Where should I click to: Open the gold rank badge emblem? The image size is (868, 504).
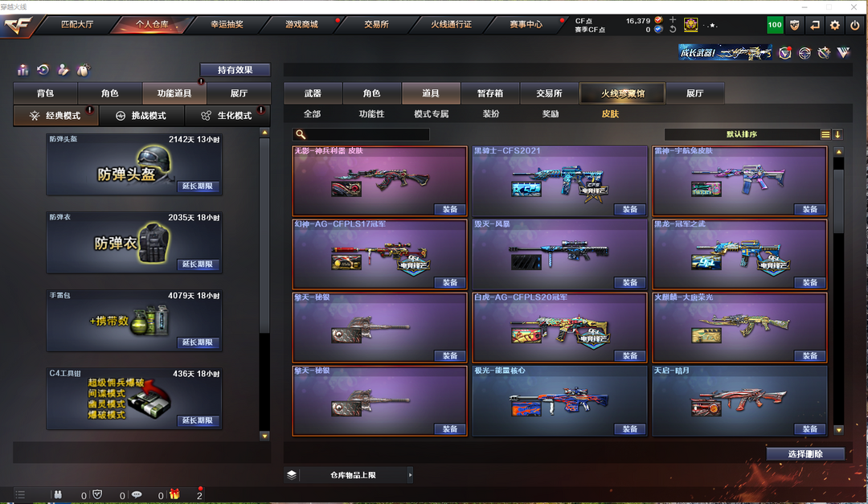pyautogui.click(x=690, y=24)
